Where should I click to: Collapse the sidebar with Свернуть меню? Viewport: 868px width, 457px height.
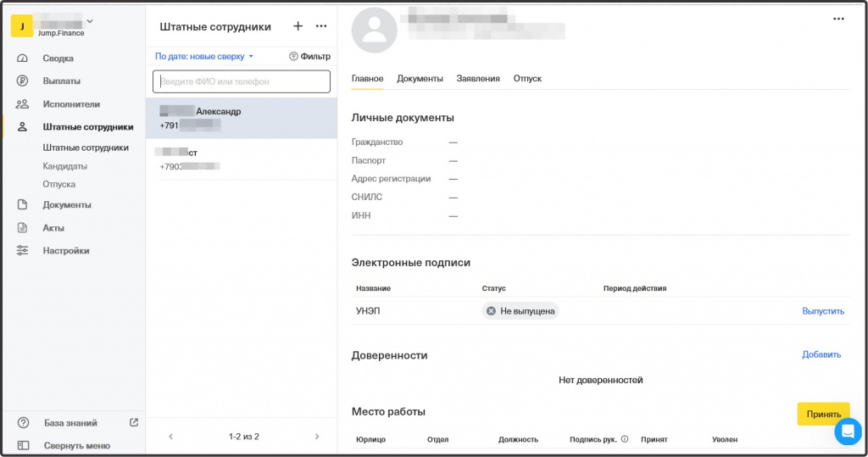[76, 445]
